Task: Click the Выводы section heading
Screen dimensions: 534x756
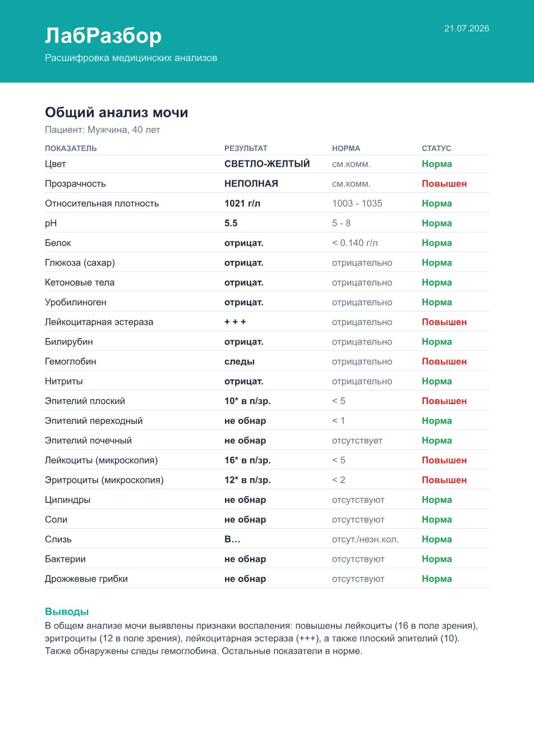Action: (x=67, y=612)
